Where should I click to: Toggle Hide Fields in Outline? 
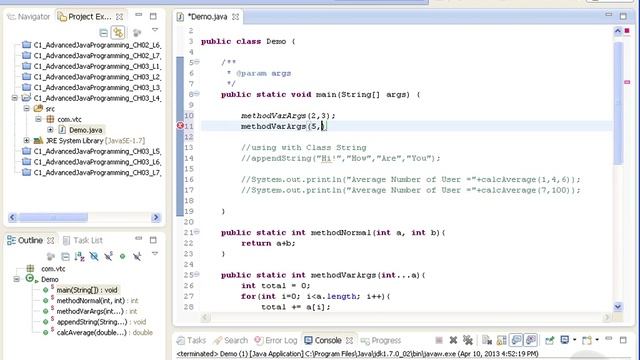[94, 256]
